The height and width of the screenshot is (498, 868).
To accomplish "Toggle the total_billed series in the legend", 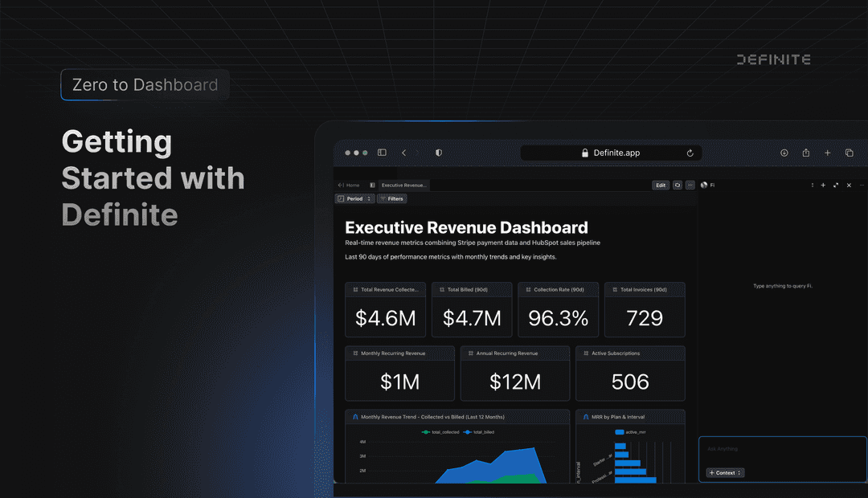I will click(x=483, y=431).
